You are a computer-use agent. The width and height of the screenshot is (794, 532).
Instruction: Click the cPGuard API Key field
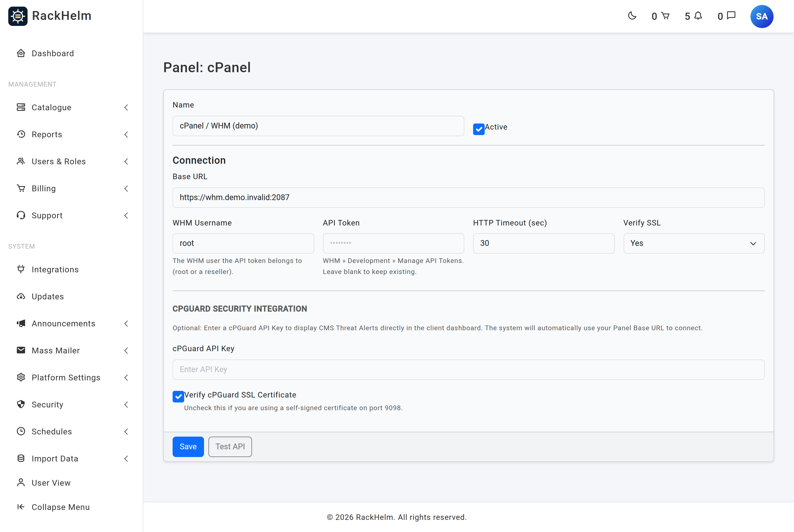click(468, 369)
